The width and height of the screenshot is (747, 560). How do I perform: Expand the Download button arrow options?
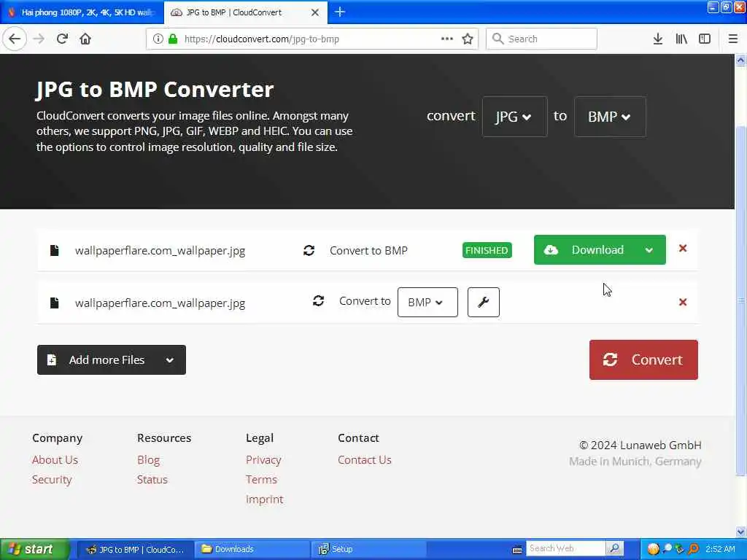(x=649, y=250)
